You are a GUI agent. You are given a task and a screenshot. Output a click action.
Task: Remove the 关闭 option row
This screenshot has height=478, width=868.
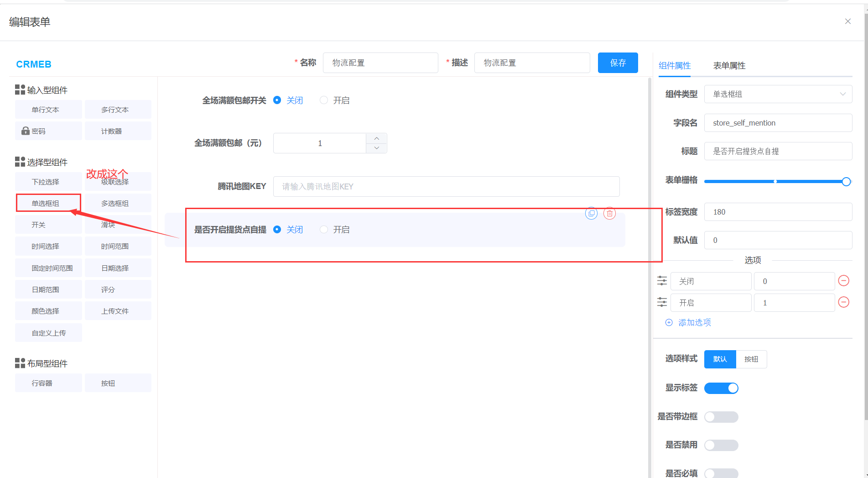[x=844, y=281]
